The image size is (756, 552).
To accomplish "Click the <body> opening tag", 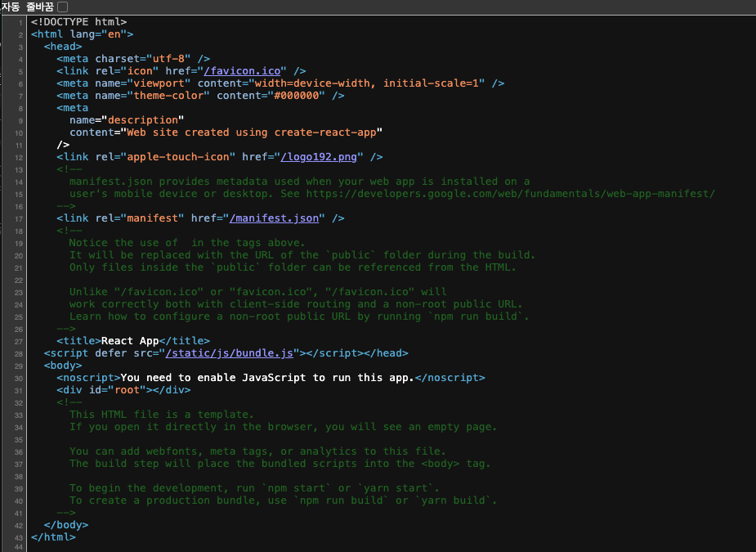I will (63, 366).
